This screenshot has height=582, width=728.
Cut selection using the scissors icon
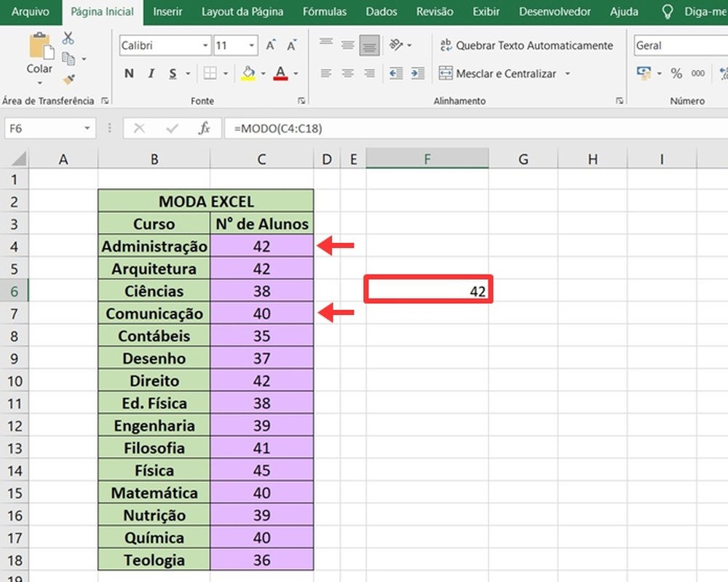coord(69,38)
